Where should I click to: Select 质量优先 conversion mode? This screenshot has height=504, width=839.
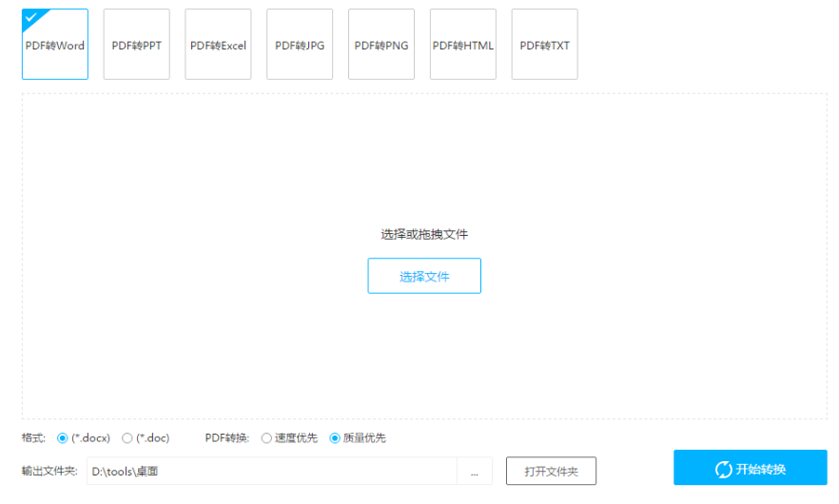tap(335, 438)
